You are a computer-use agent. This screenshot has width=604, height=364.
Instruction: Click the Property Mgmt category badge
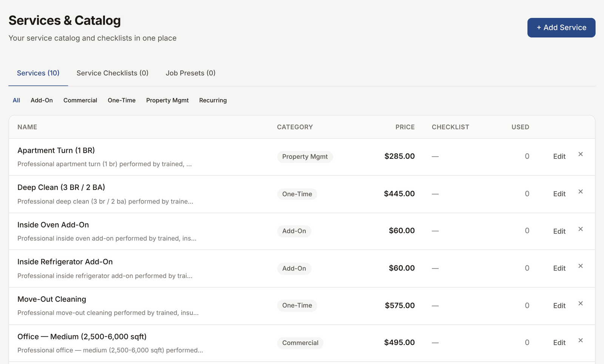[305, 157]
